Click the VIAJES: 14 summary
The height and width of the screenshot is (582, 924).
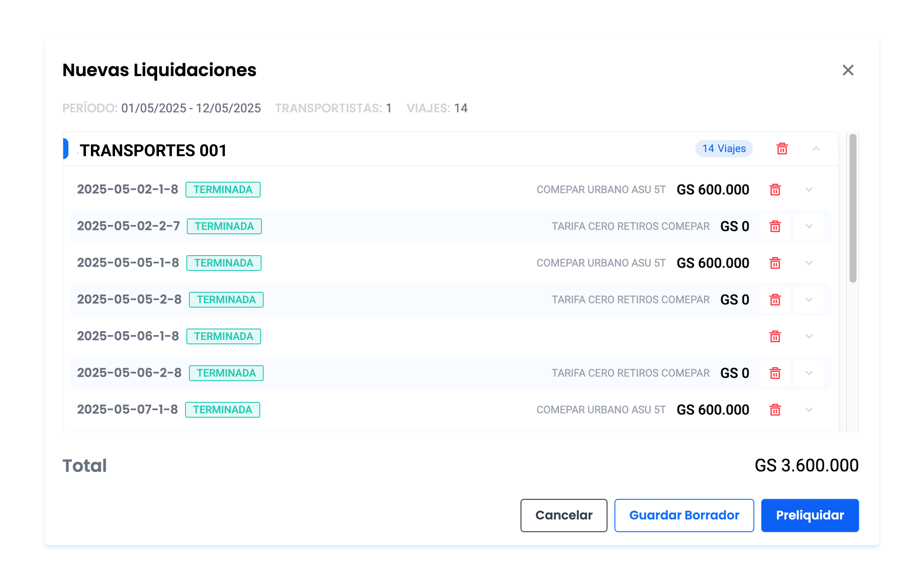[x=437, y=108]
